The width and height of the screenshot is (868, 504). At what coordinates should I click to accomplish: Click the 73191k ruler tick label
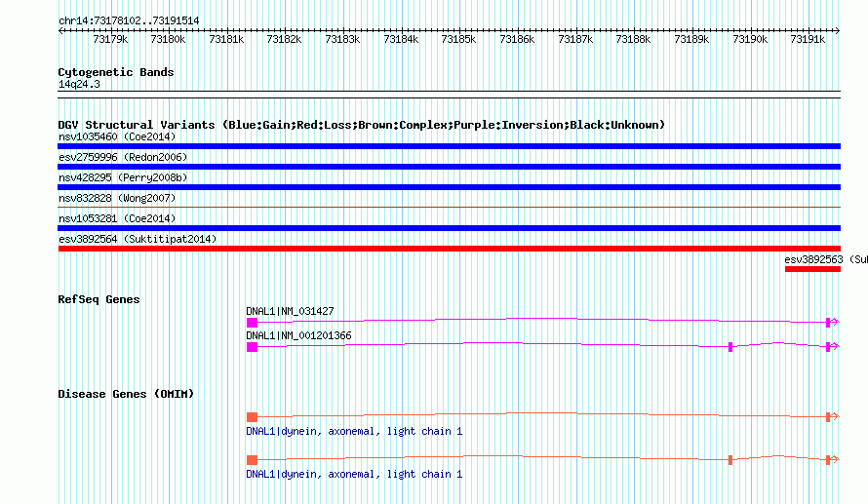[808, 39]
